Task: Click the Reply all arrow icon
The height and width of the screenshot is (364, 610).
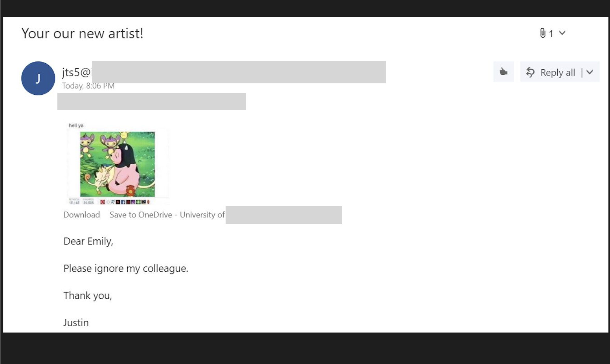Action: (x=530, y=72)
